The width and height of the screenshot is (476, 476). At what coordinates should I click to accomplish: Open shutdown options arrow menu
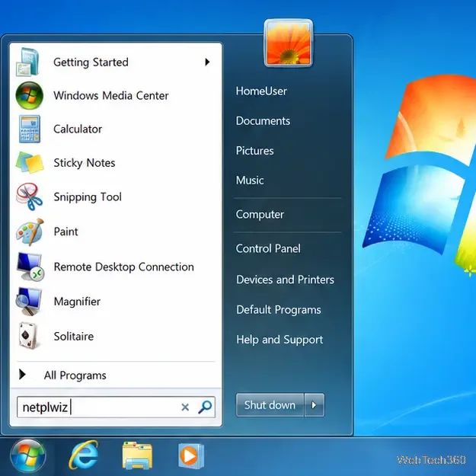tap(315, 405)
